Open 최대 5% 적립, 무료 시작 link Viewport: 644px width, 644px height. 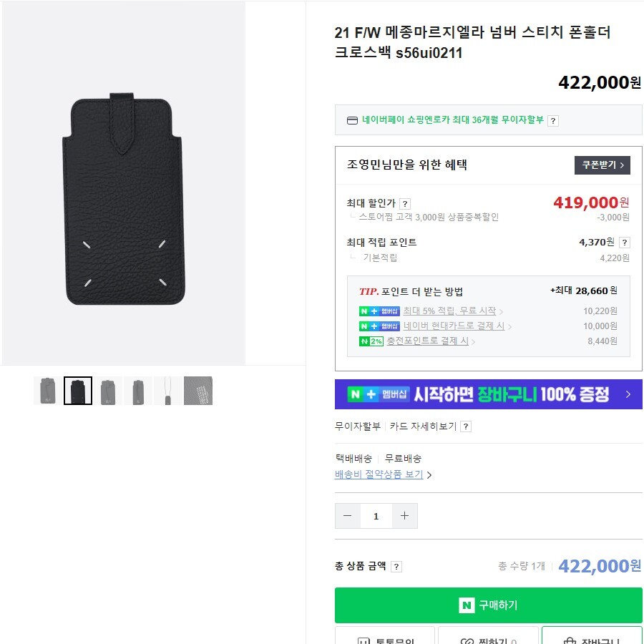click(x=449, y=311)
